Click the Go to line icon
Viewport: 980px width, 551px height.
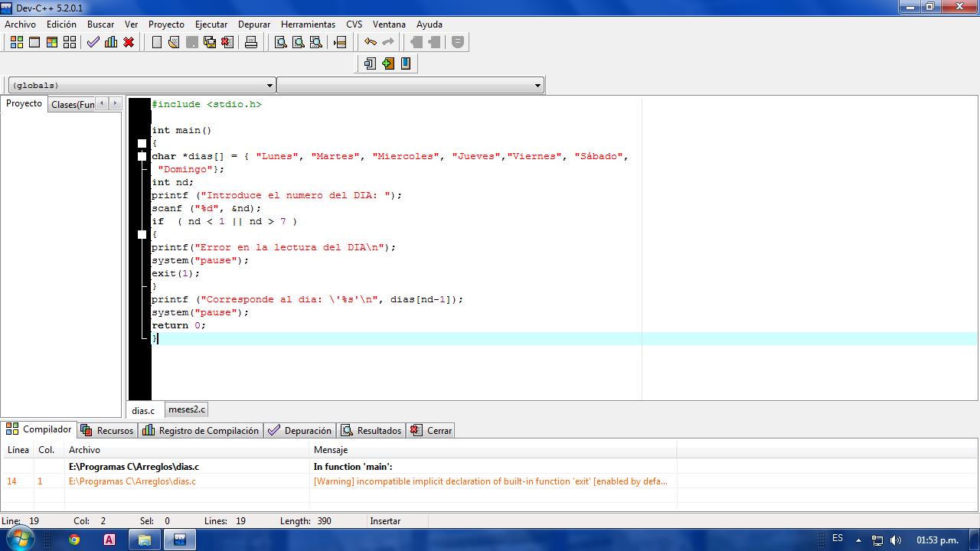tap(341, 42)
